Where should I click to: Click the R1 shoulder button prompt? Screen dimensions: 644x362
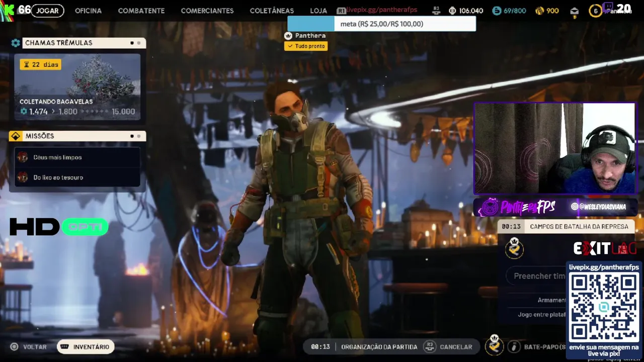coord(341,11)
